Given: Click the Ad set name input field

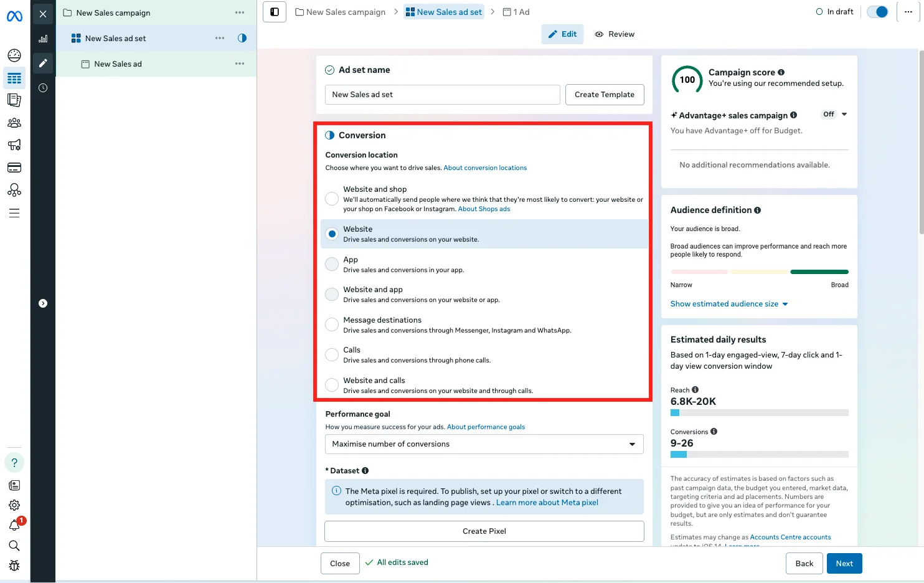Looking at the screenshot, I should pyautogui.click(x=443, y=95).
